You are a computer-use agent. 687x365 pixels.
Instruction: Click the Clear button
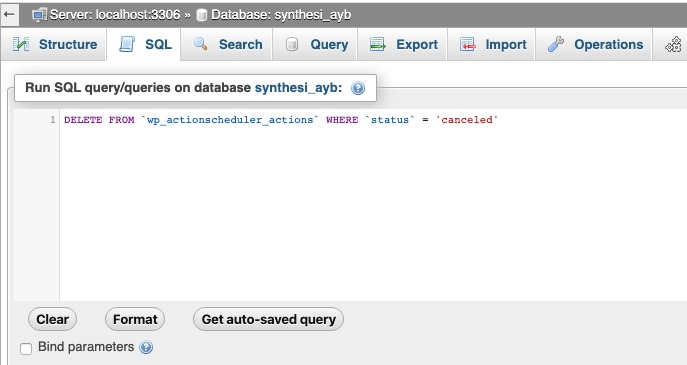(x=53, y=319)
